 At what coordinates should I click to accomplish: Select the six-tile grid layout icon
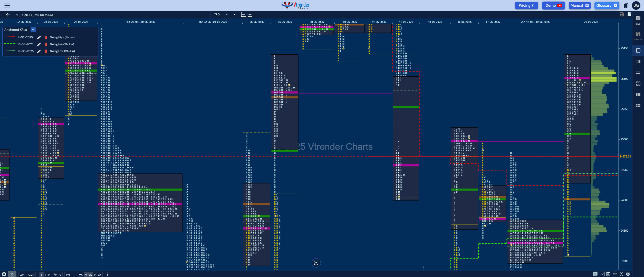[x=638, y=106]
